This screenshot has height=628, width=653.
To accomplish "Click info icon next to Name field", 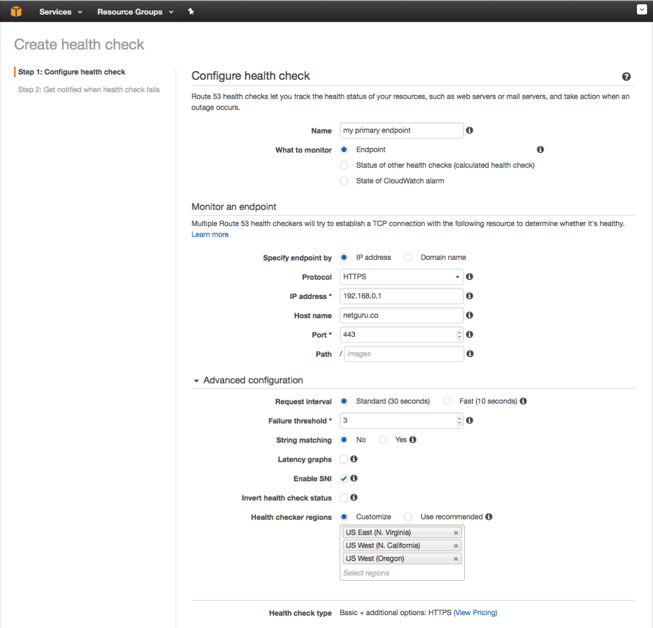I will [x=470, y=130].
